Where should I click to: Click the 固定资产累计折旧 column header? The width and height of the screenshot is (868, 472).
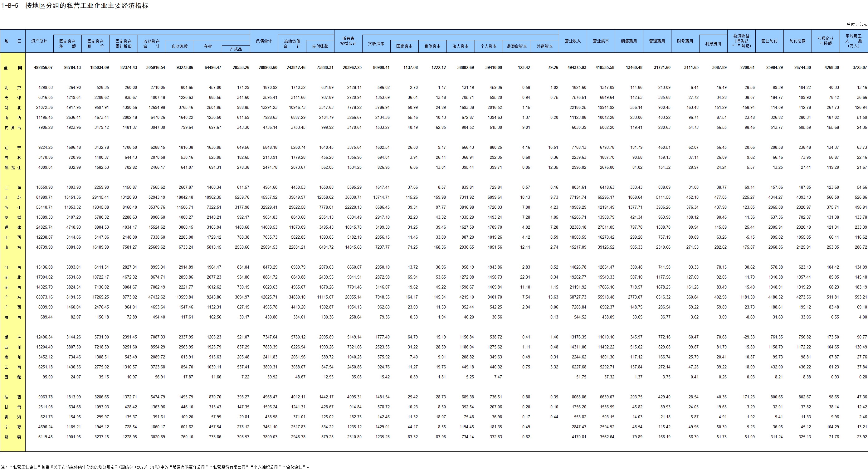coord(123,43)
